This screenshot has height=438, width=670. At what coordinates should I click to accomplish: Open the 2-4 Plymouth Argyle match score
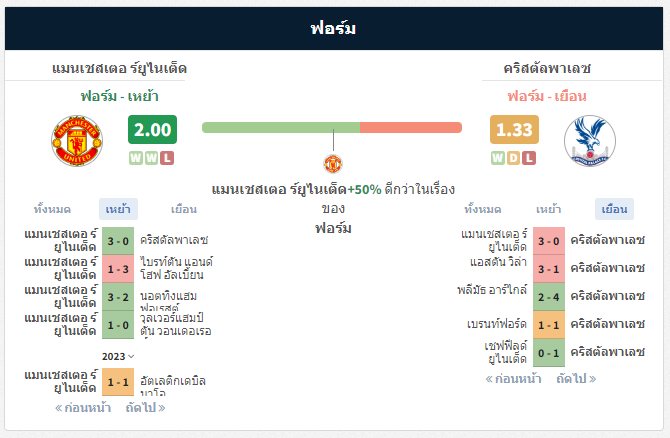[549, 297]
